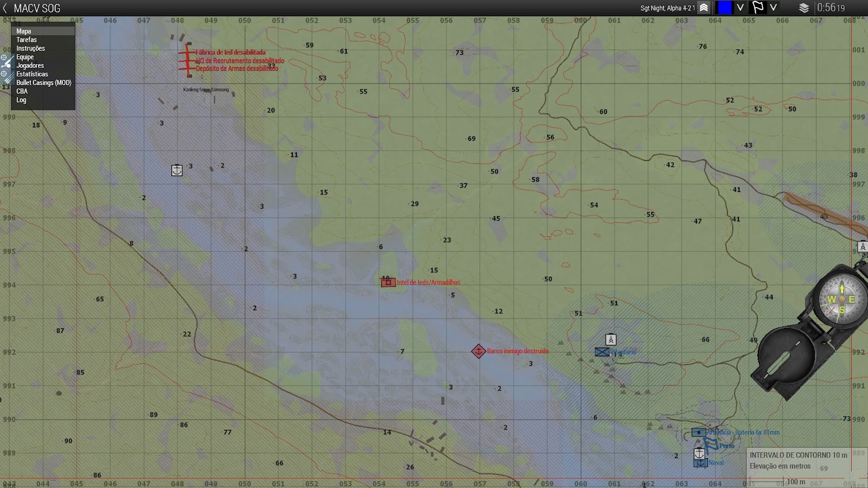Open the Estatísticas menu entry
This screenshot has width=868, height=488.
coord(43,74)
